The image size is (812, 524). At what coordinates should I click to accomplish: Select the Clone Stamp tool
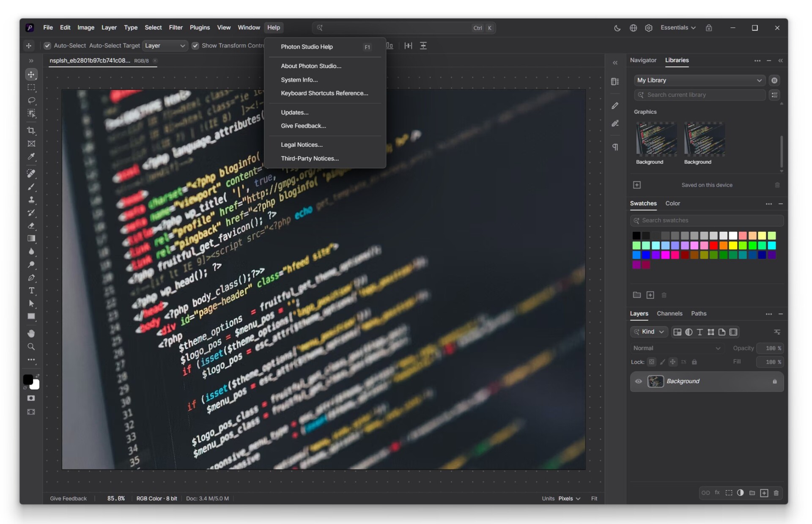(31, 200)
